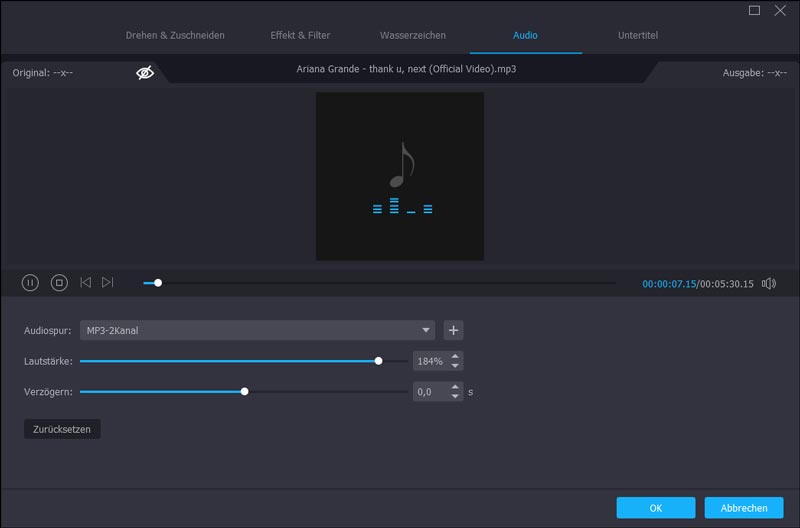
Task: Click the Zurücksetzen button
Action: (x=62, y=429)
